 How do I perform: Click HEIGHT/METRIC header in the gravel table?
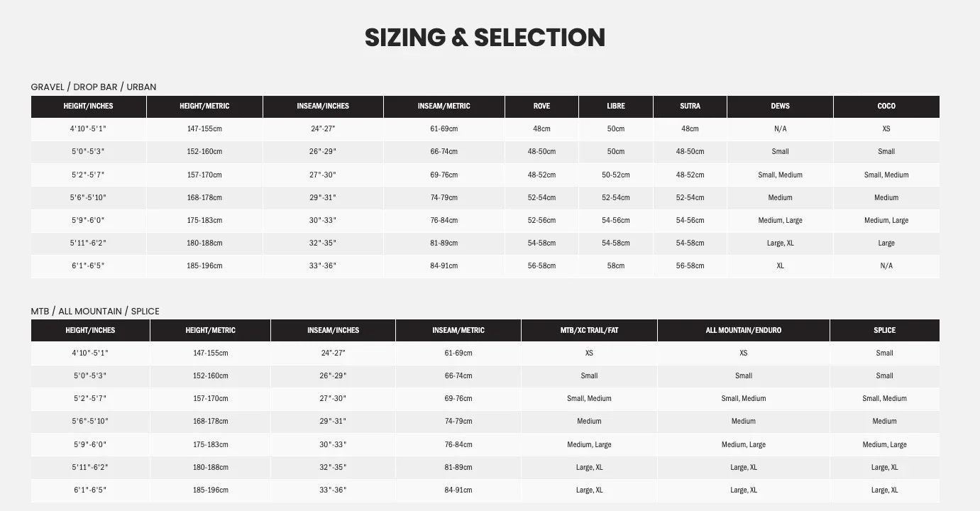coord(204,106)
